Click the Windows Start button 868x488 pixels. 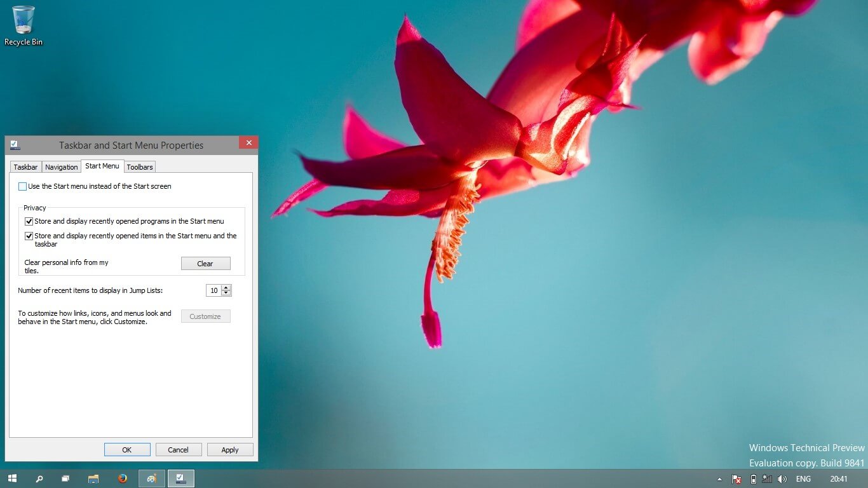[12, 478]
